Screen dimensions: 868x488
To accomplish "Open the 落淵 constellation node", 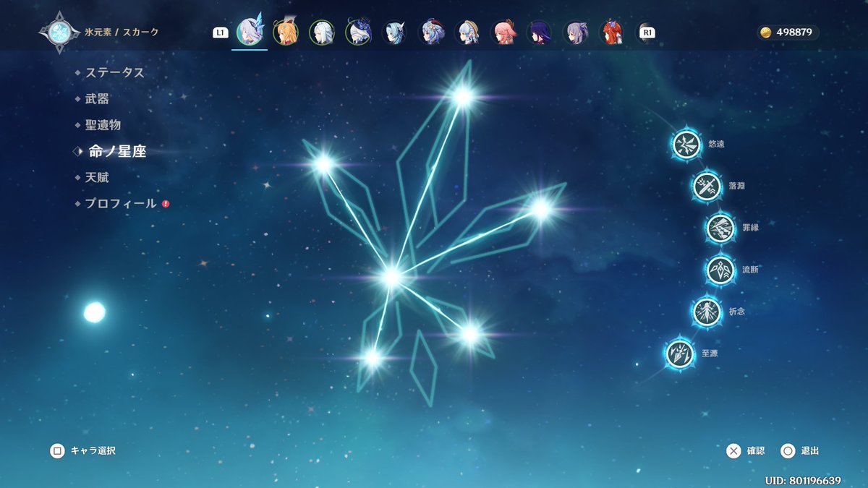I will click(x=707, y=186).
